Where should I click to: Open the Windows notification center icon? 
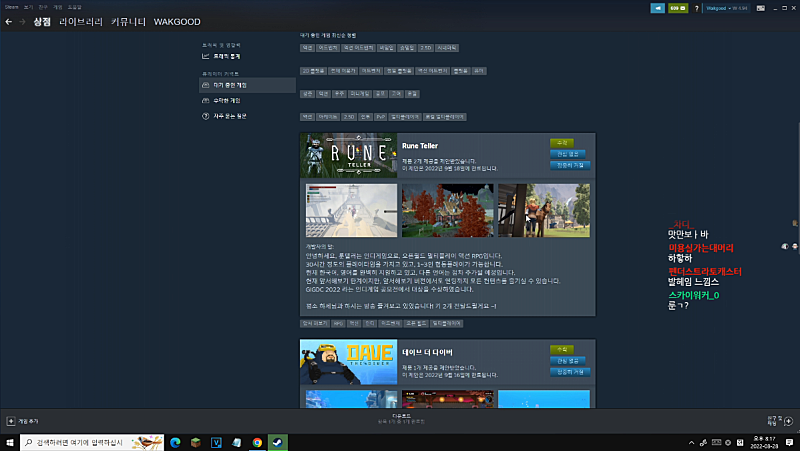coord(789,442)
